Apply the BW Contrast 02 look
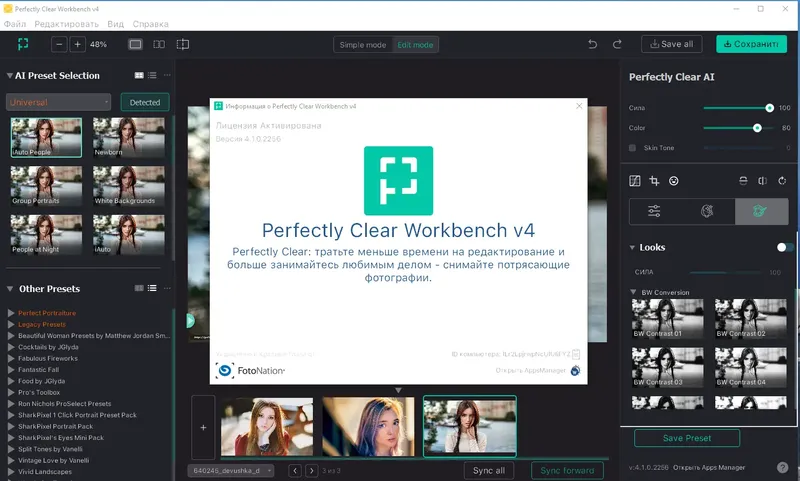This screenshot has height=481, width=800. click(751, 319)
